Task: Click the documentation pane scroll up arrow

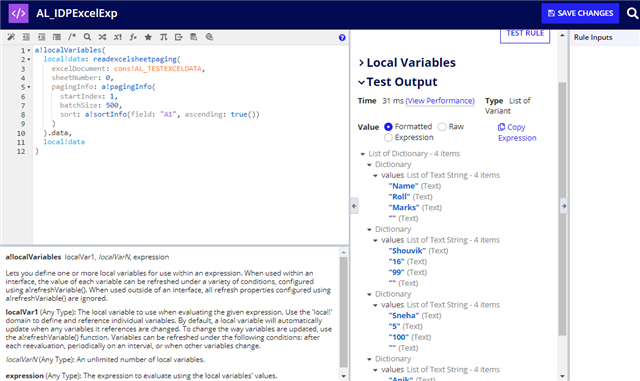Action: pyautogui.click(x=343, y=253)
